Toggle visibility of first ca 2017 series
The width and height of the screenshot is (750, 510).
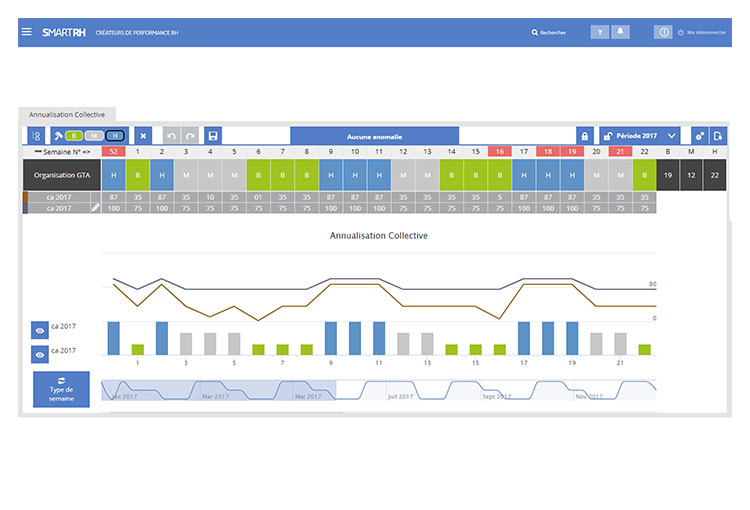pos(40,328)
